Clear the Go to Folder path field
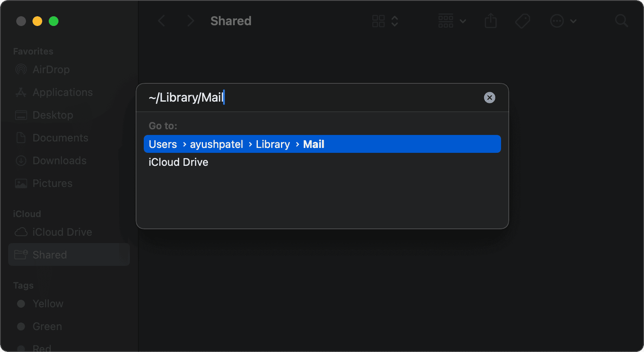The image size is (644, 352). (x=489, y=98)
